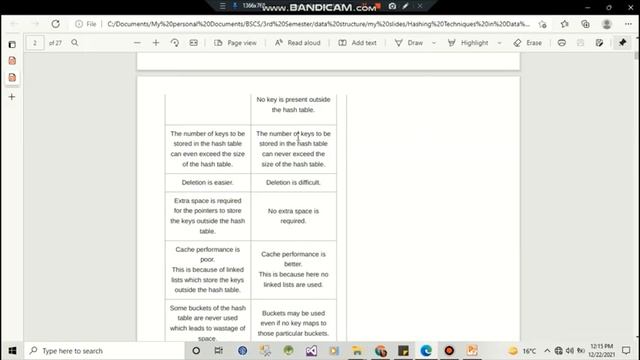
Task: Open PowerPoint from the taskbar
Action: [472, 351]
